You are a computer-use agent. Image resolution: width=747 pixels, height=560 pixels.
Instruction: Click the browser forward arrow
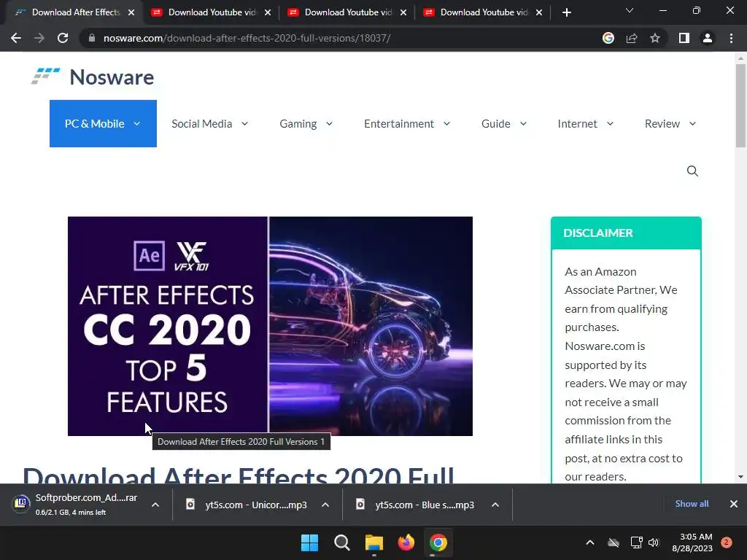click(x=39, y=38)
